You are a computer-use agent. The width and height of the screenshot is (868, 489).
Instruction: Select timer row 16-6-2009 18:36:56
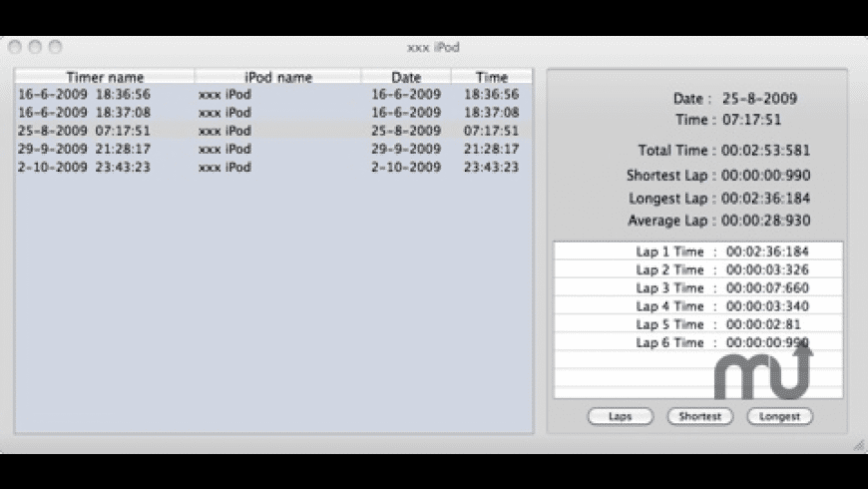pos(273,94)
